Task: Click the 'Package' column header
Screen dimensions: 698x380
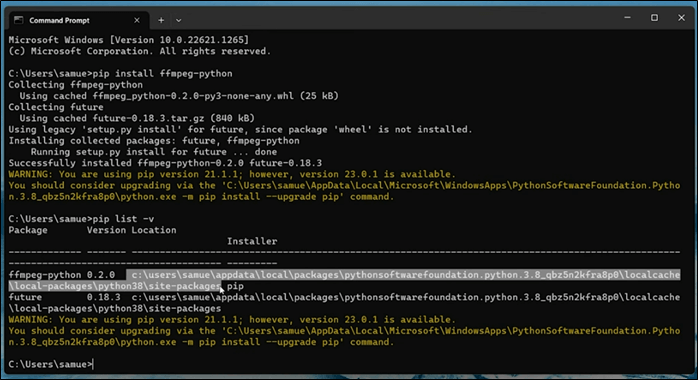Action: click(x=28, y=230)
